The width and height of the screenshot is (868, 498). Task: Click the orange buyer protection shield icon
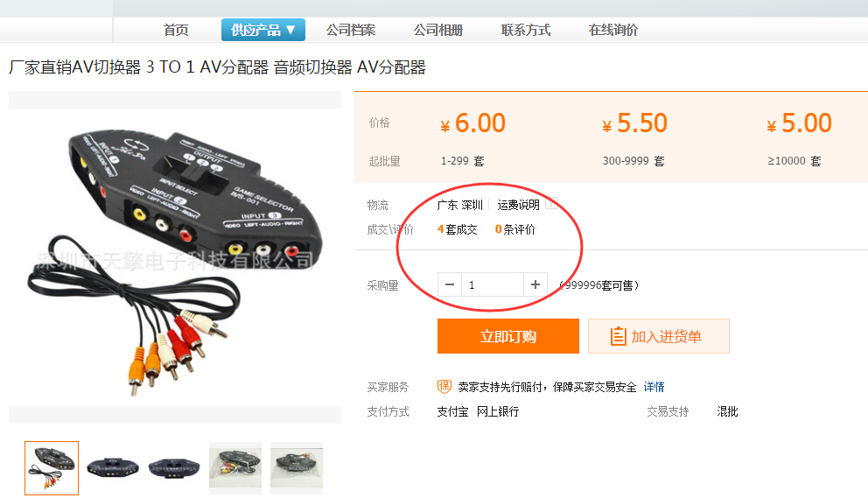444,386
